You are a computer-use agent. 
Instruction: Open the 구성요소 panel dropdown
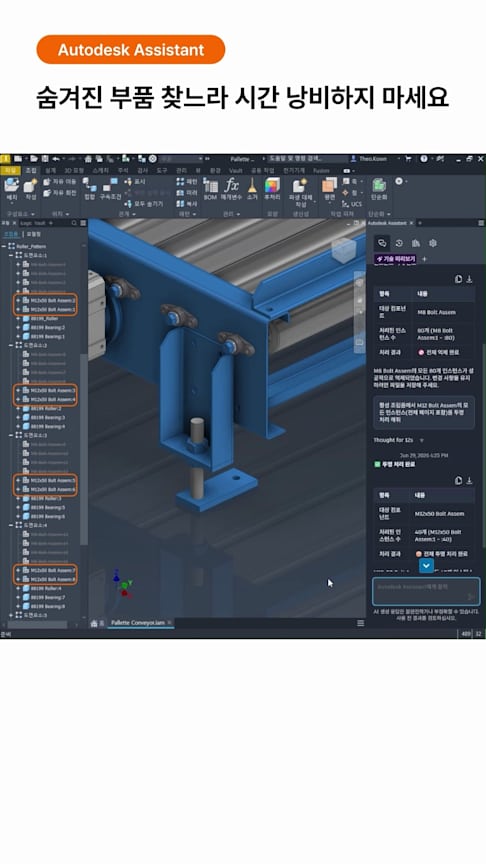(21, 214)
